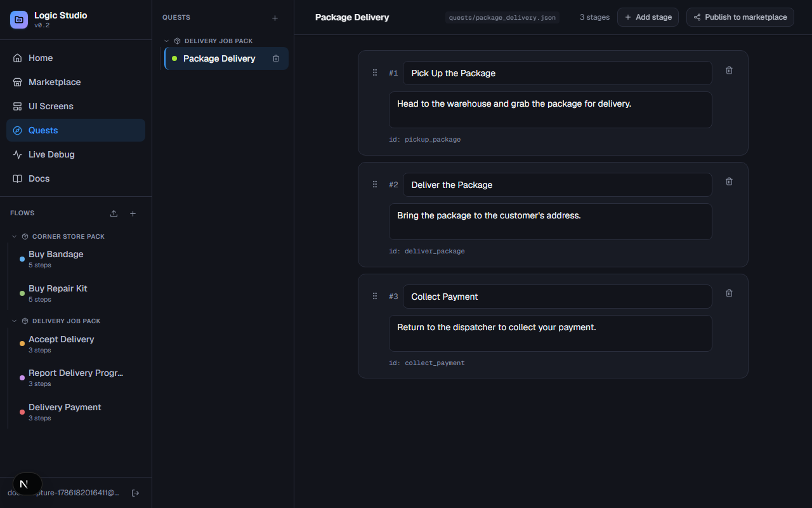Screen dimensions: 812x508
Task: Click Publish to marketplace button
Action: 740,17
